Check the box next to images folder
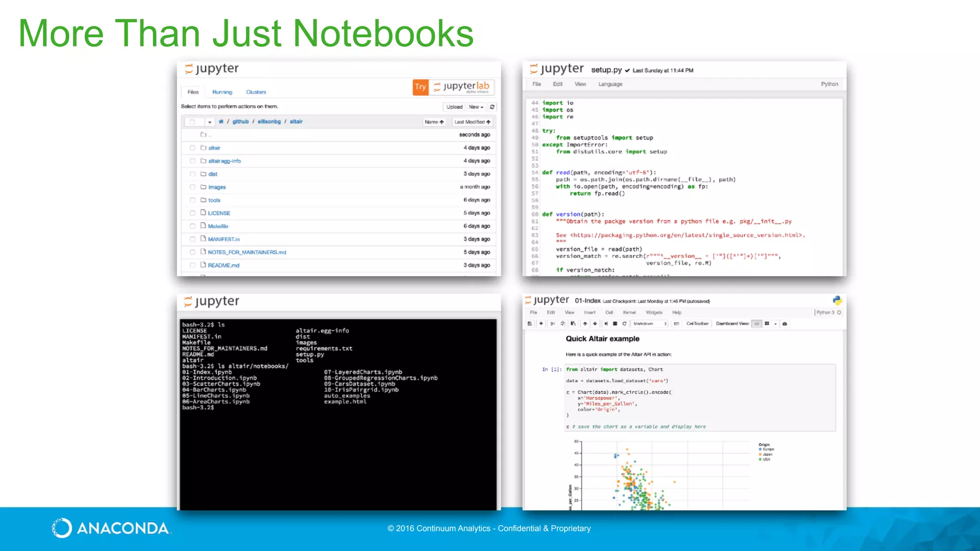Viewport: 980px width, 551px height. click(192, 187)
